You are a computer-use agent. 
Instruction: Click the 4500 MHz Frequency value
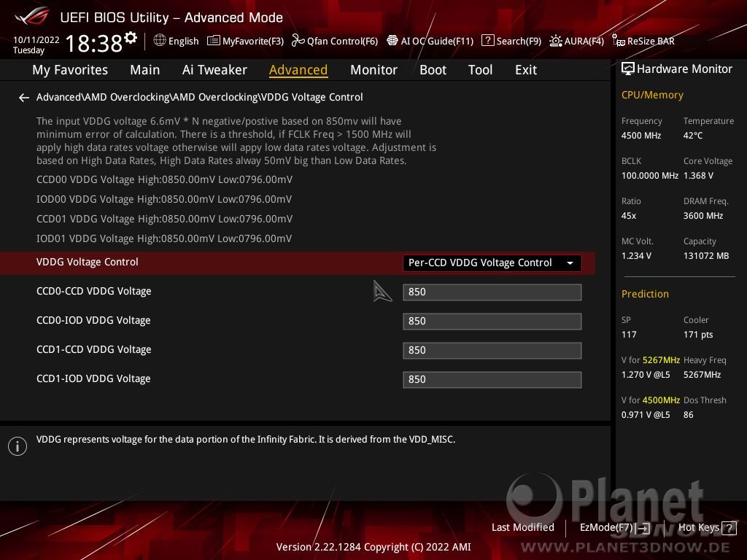pyautogui.click(x=640, y=136)
